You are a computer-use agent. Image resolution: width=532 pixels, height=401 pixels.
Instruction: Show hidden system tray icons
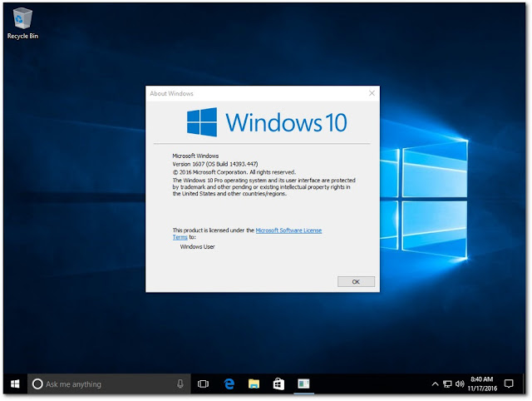(x=435, y=384)
